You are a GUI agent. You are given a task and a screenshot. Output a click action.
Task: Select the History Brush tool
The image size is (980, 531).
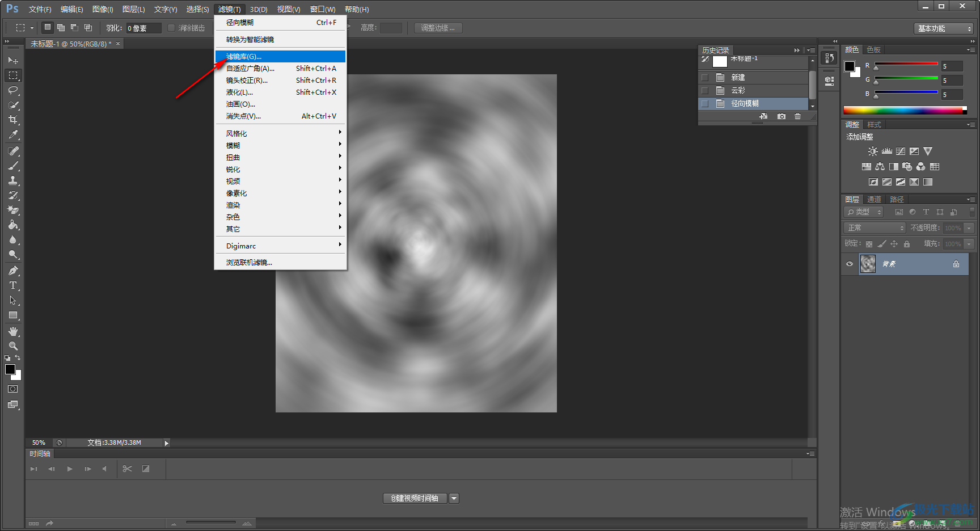(13, 195)
